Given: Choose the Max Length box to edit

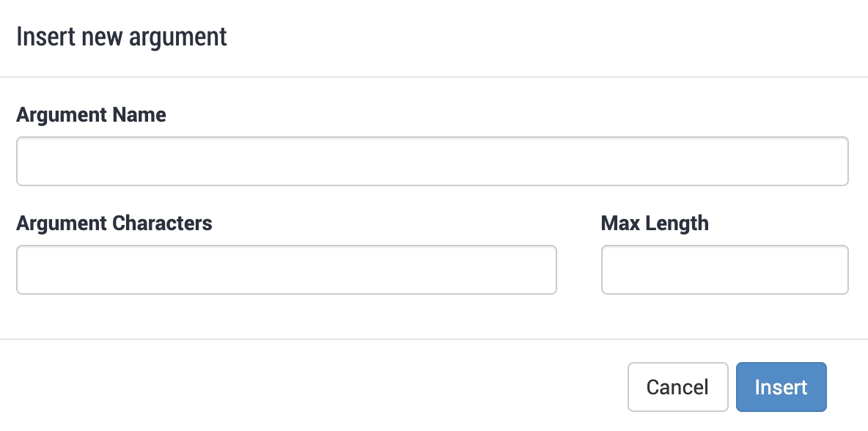Looking at the screenshot, I should (724, 270).
